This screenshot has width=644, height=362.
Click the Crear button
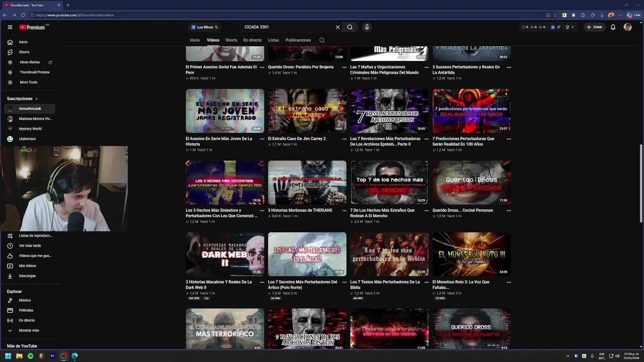(594, 27)
